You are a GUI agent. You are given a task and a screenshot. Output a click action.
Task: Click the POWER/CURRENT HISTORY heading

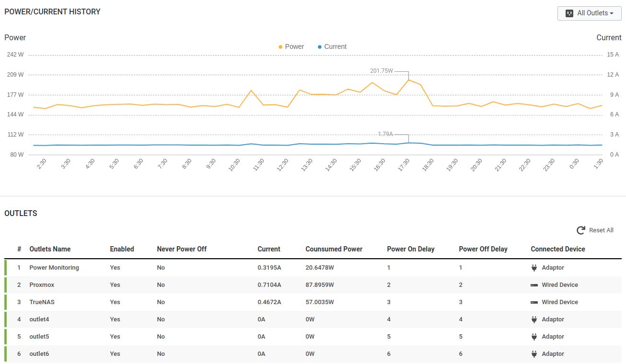coord(52,12)
